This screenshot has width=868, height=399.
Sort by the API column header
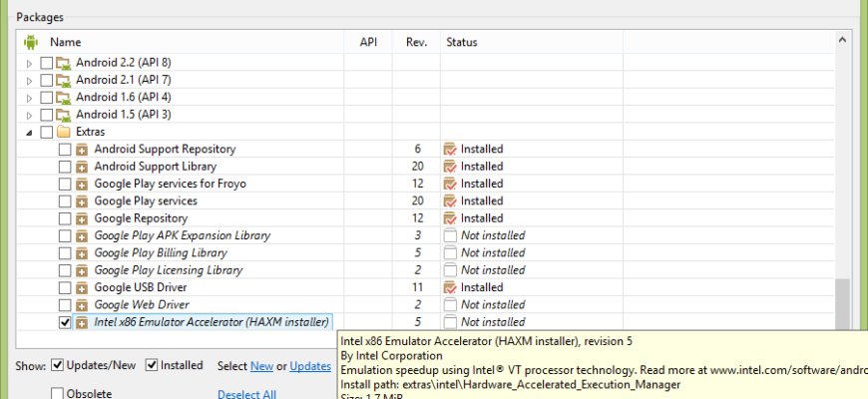pos(368,42)
